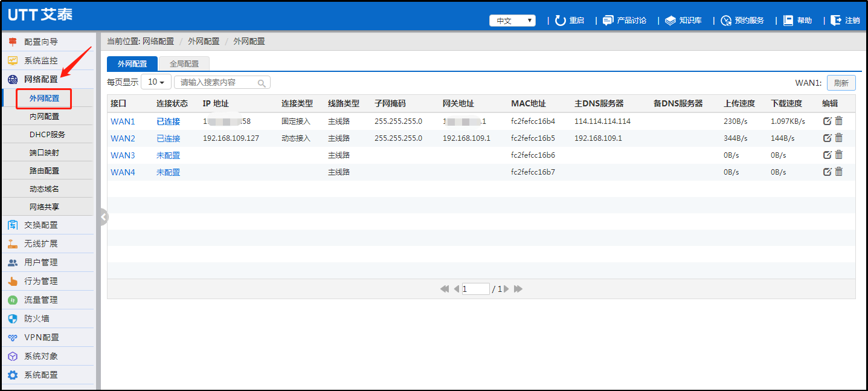Click the edit icon for WAN1 row
Image resolution: width=868 pixels, height=391 pixels.
pos(828,121)
